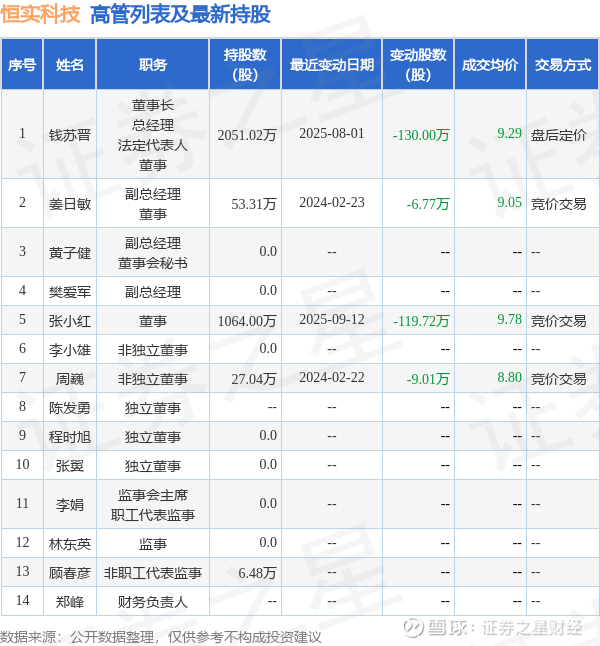Viewport: 600px width, 646px height.
Task: Click the 交易方式 column header
Action: 563,65
